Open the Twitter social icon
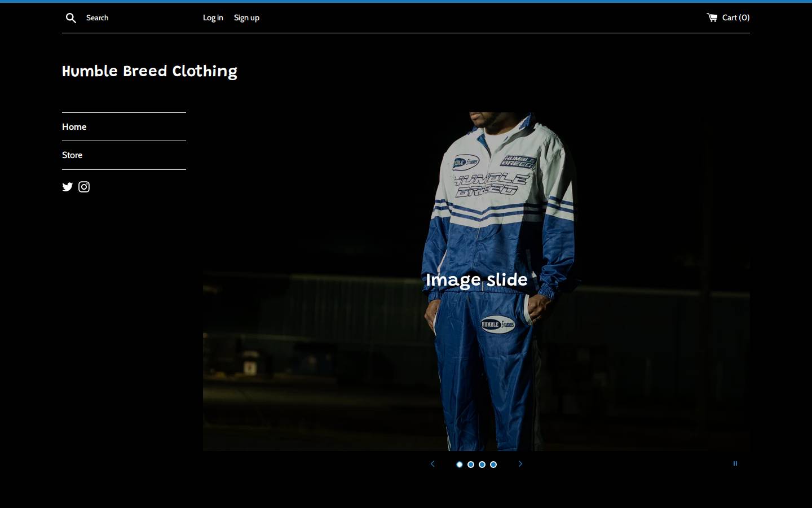Screen dimensions: 812x508 tap(68, 187)
